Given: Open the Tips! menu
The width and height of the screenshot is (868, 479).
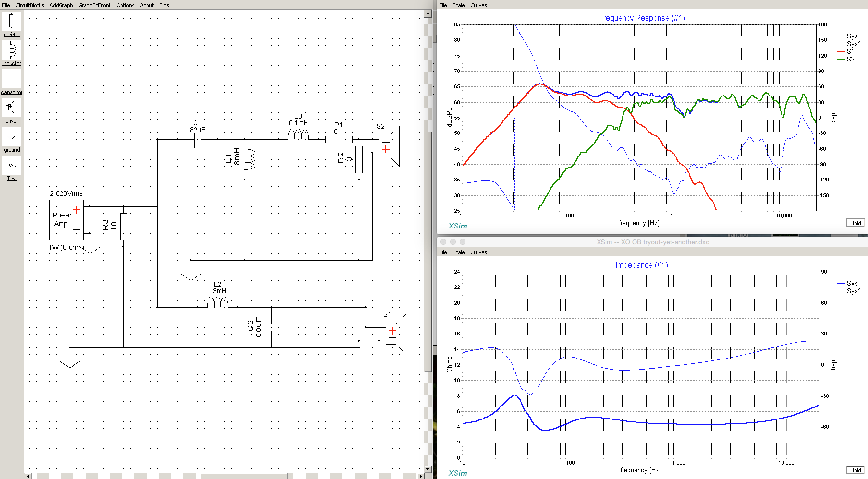Looking at the screenshot, I should (x=165, y=5).
